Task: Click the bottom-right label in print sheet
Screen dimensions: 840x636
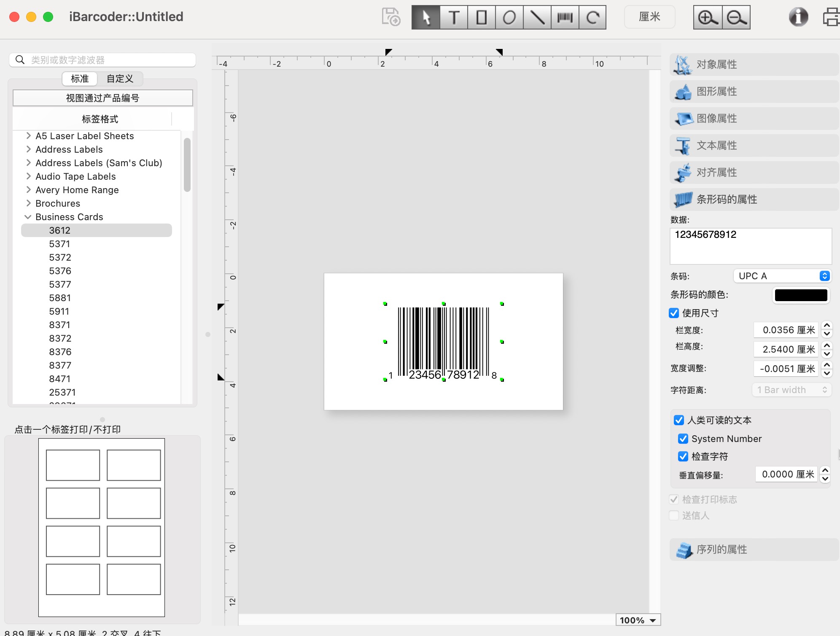Action: 134,579
